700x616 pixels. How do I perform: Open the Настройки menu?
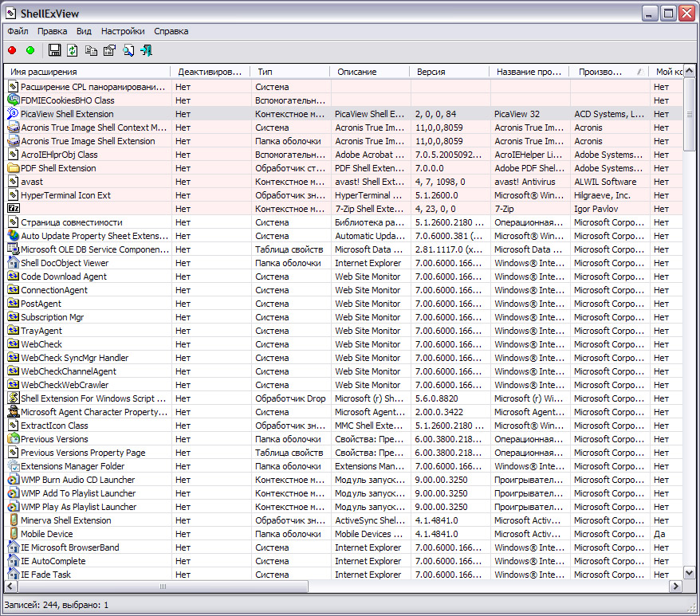tap(123, 31)
